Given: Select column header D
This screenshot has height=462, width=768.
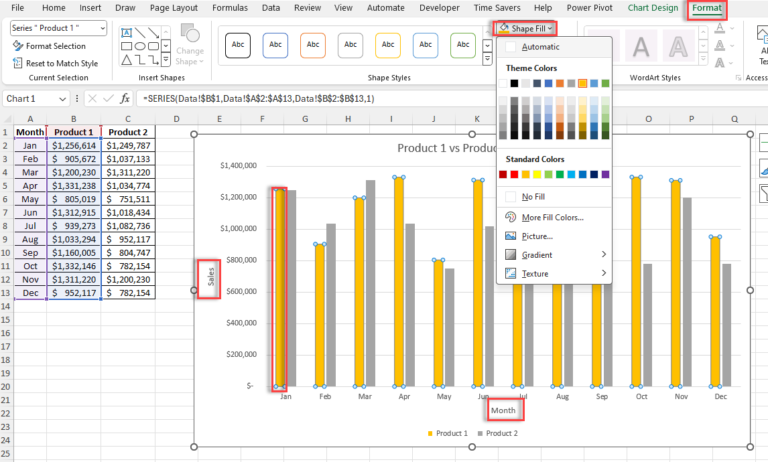Looking at the screenshot, I should 176,119.
